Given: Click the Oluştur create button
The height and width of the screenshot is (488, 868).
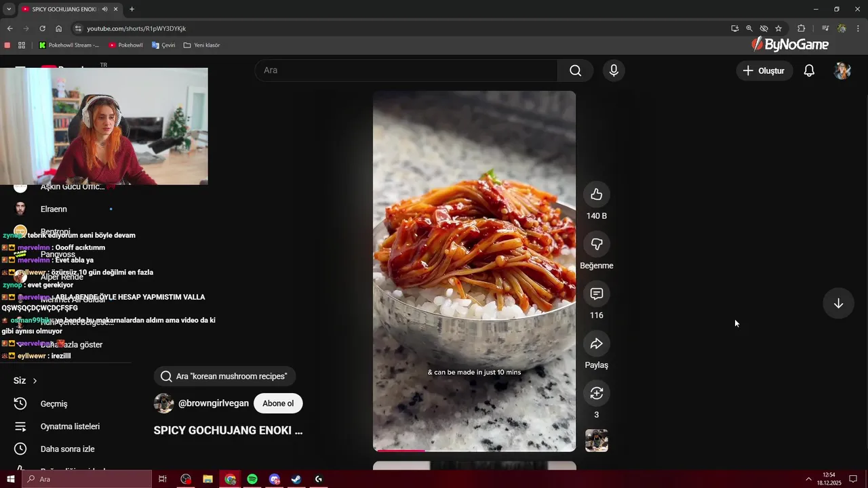Looking at the screenshot, I should (x=764, y=70).
